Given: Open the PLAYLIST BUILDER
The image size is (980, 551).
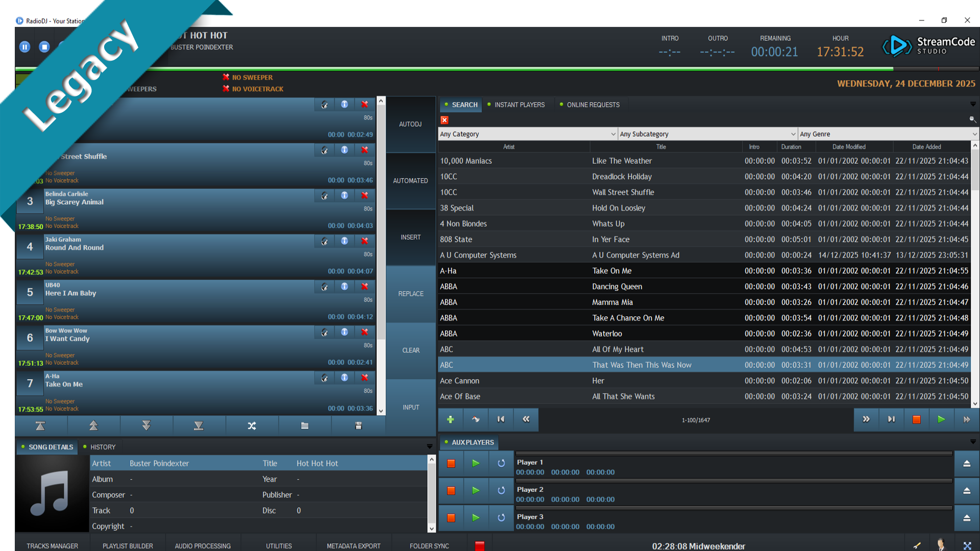Looking at the screenshot, I should [127, 546].
